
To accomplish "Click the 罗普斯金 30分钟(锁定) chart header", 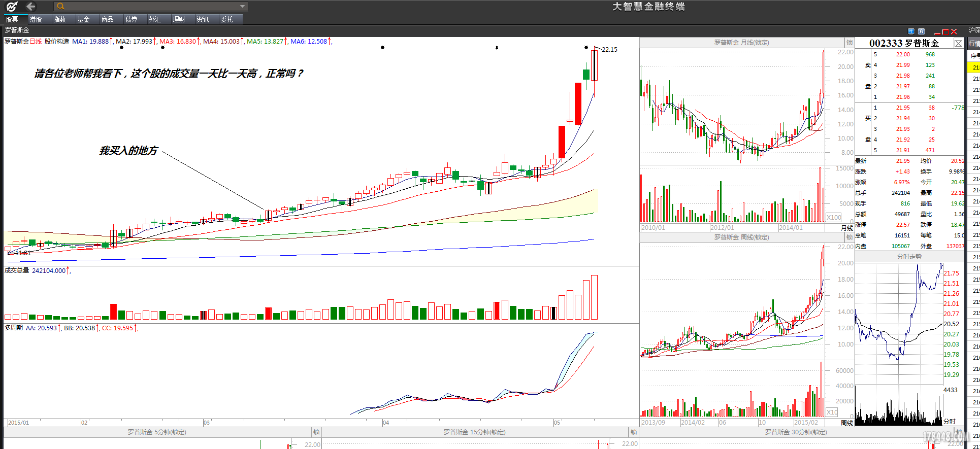I will click(796, 432).
